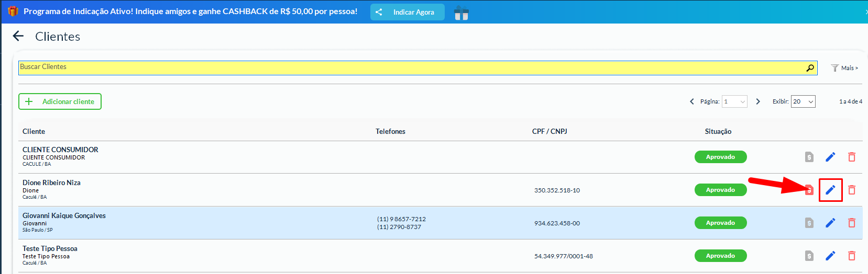868x274 pixels.
Task: Click the gift box icon in banner
Action: point(461,13)
